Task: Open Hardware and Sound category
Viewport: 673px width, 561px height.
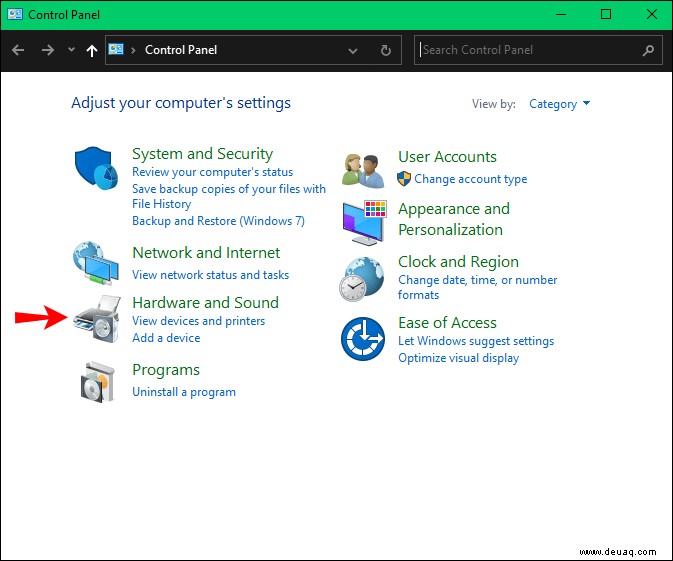Action: click(x=205, y=303)
